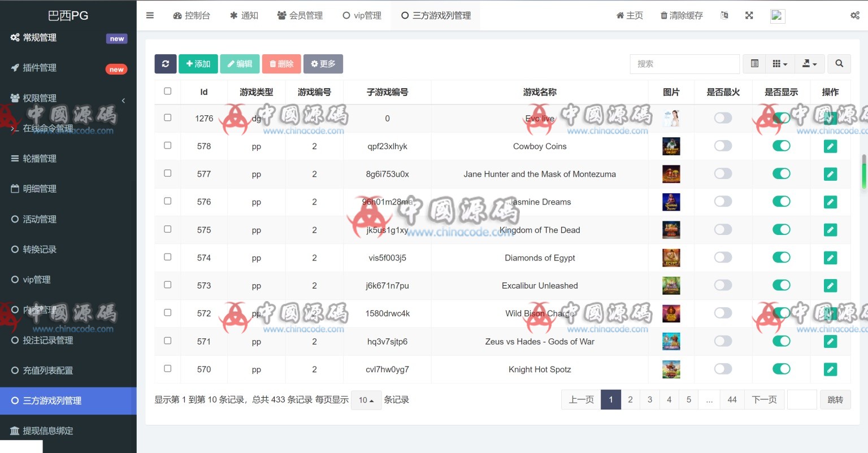The height and width of the screenshot is (453, 868).
Task: Open the export data dropdown
Action: 809,64
